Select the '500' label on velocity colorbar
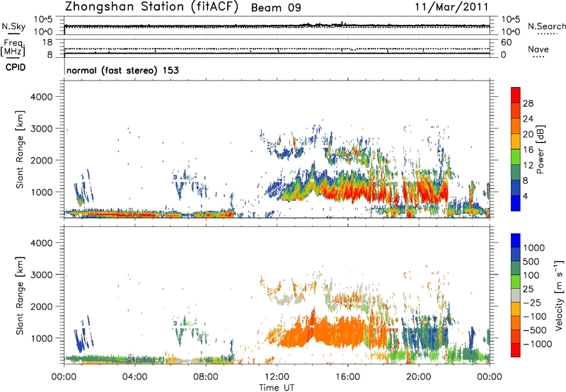Viewport: 566px width, 392px height. (x=531, y=262)
